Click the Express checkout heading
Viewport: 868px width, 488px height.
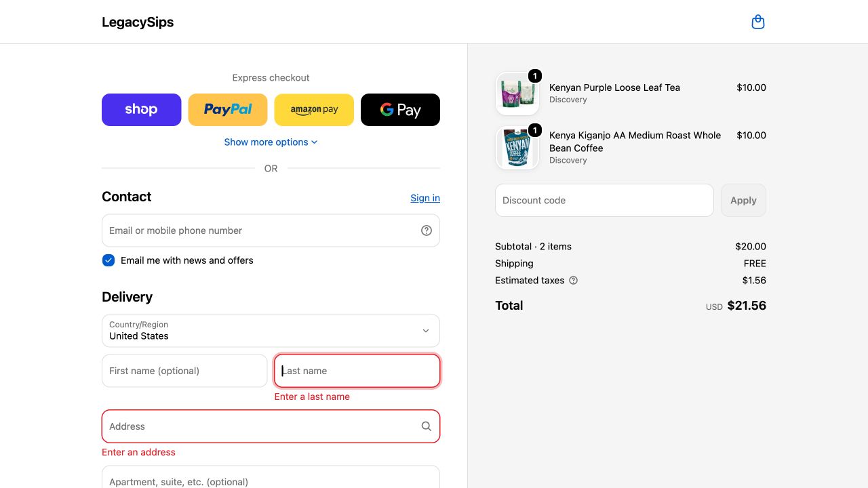click(x=271, y=78)
